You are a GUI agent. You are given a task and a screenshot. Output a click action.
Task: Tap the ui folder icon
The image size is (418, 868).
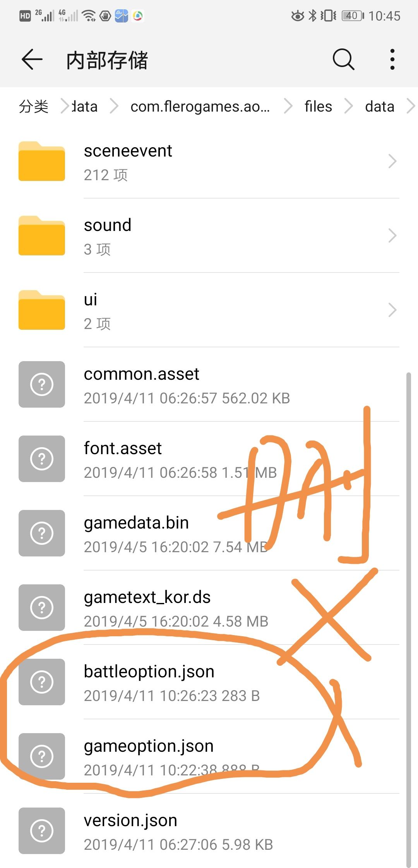(x=42, y=310)
